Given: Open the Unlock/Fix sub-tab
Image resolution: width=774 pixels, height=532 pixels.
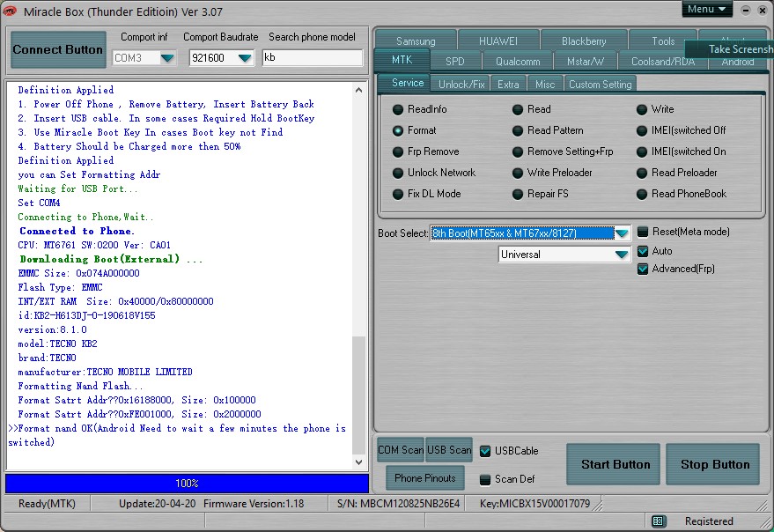Looking at the screenshot, I should 461,85.
